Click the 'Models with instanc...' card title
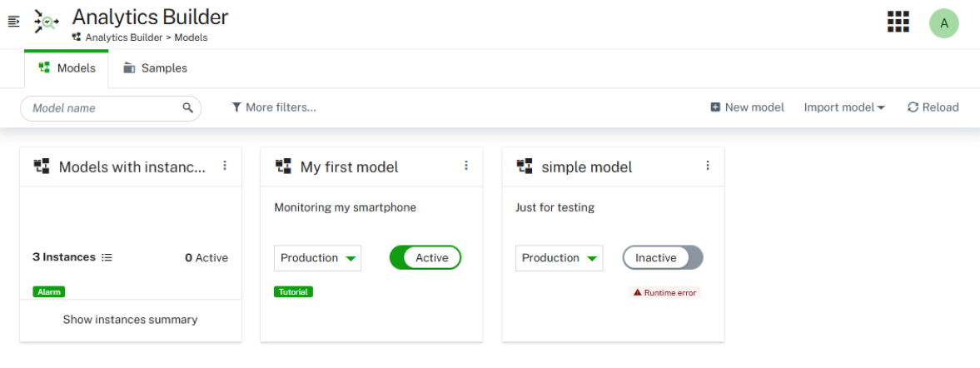This screenshot has width=980, height=368. point(132,167)
